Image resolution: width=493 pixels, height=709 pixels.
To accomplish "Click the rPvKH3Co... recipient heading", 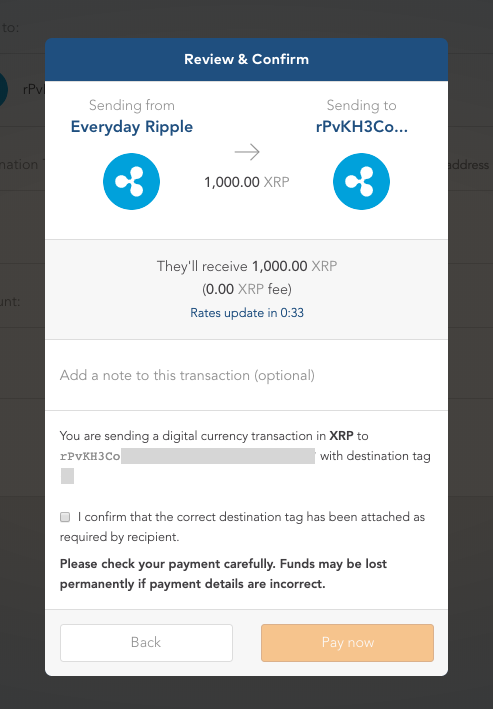I will 361,127.
